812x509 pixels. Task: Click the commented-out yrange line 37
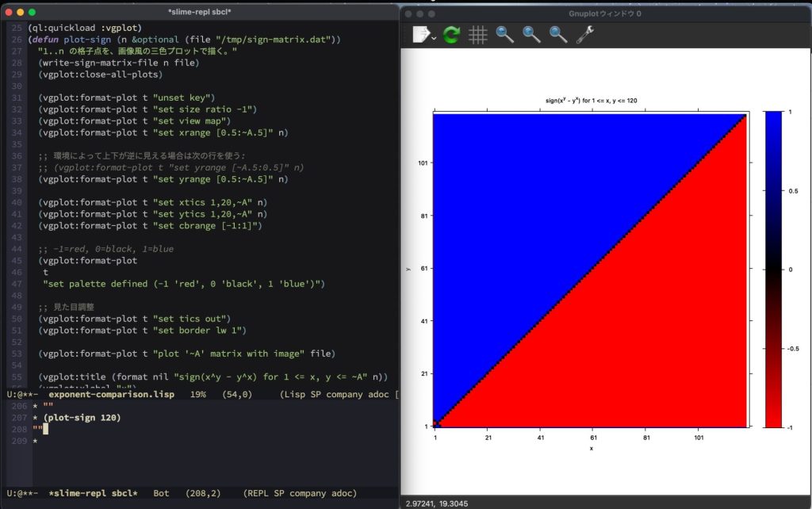(171, 167)
